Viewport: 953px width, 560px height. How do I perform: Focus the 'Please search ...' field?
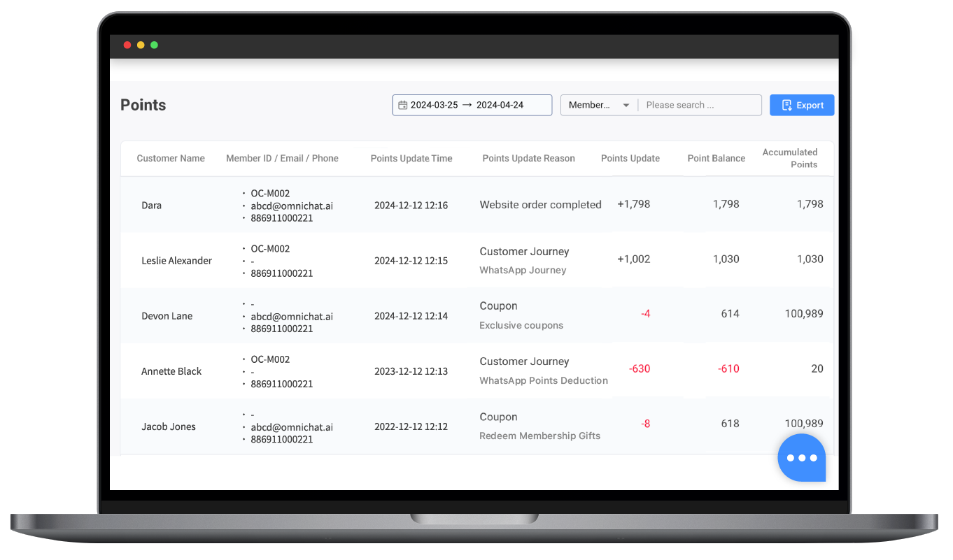point(700,105)
